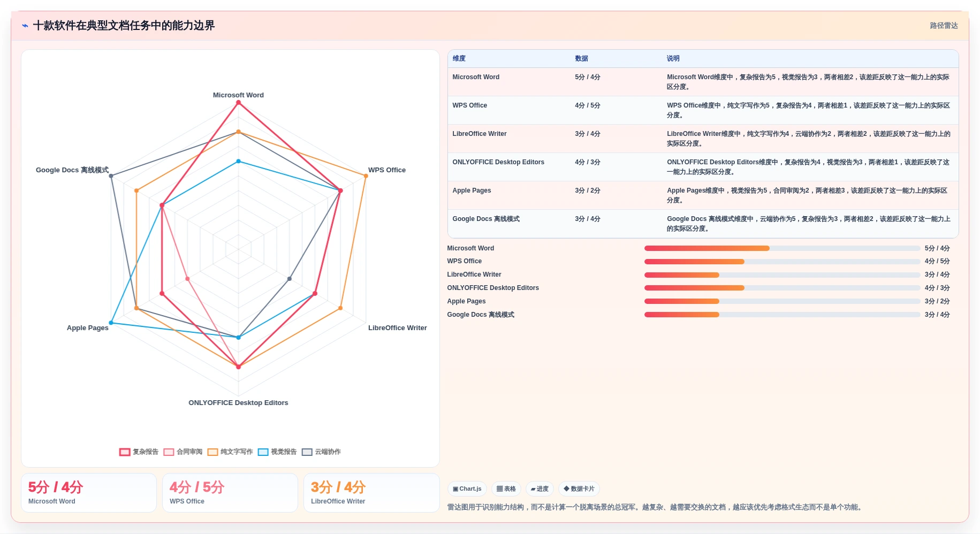Click the blue 视觉报告 point on Apple Pages axis
The width and height of the screenshot is (980, 534).
[111, 323]
